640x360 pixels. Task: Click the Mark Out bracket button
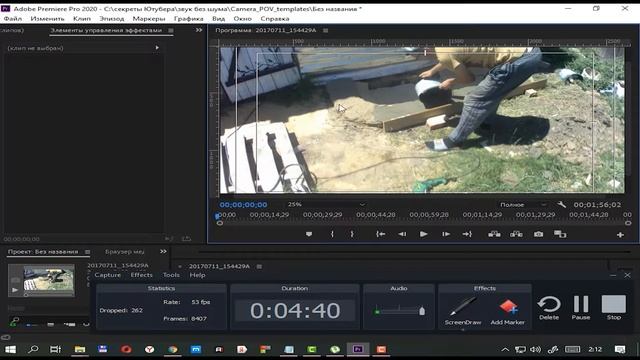(352, 234)
